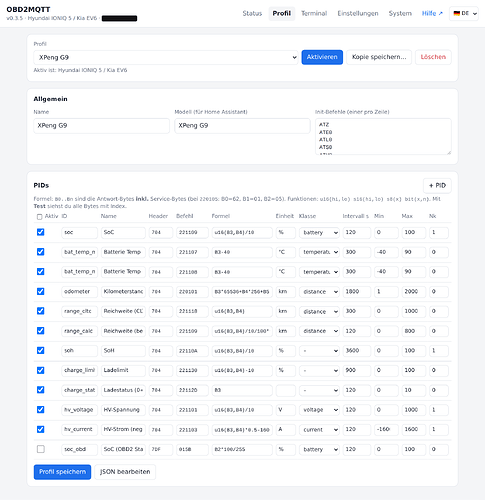Open hv_current row current class dropdown

click(x=319, y=430)
